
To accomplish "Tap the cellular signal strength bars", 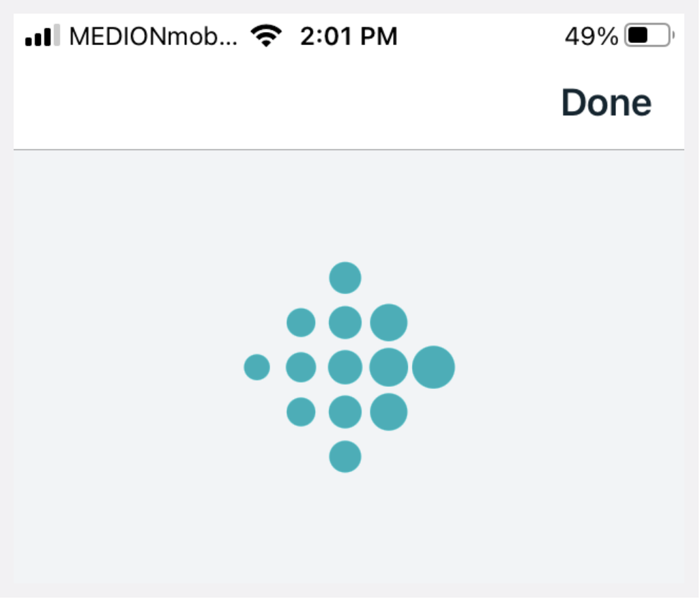I will click(42, 36).
